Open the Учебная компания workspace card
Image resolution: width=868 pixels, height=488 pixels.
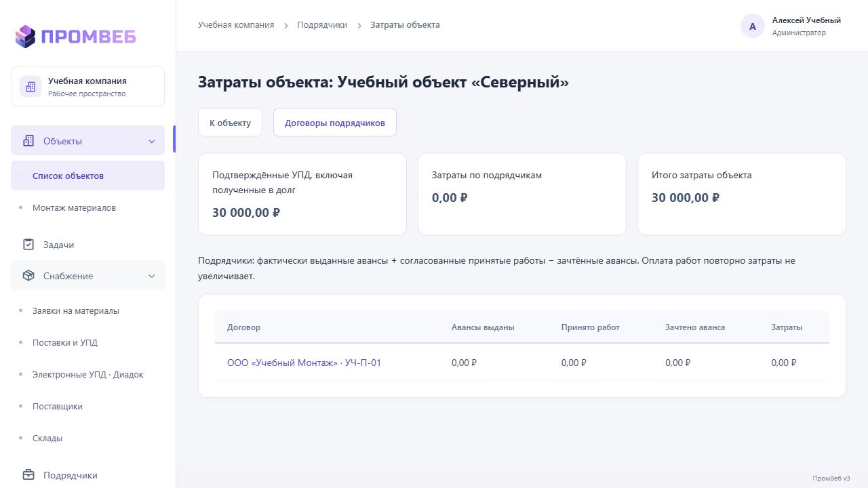pyautogui.click(x=87, y=87)
